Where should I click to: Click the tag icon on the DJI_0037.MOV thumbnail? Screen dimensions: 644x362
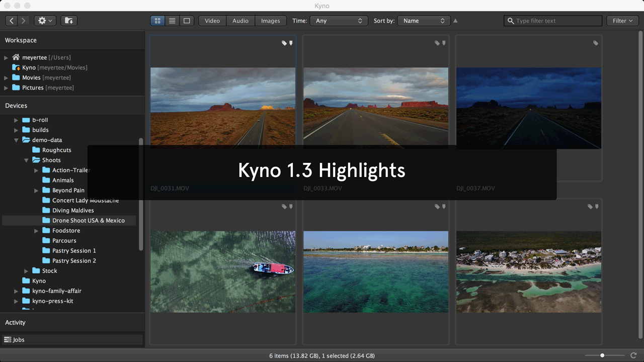596,43
